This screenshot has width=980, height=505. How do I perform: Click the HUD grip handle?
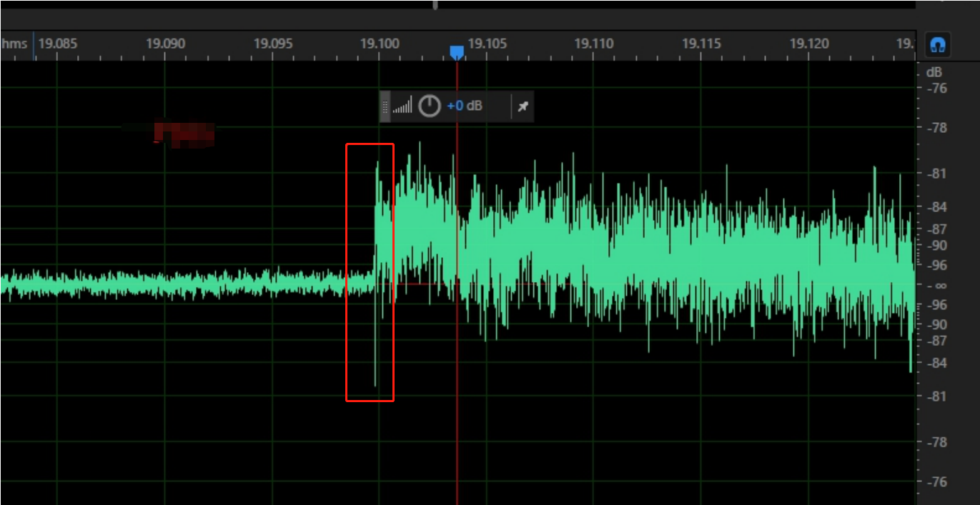point(385,106)
